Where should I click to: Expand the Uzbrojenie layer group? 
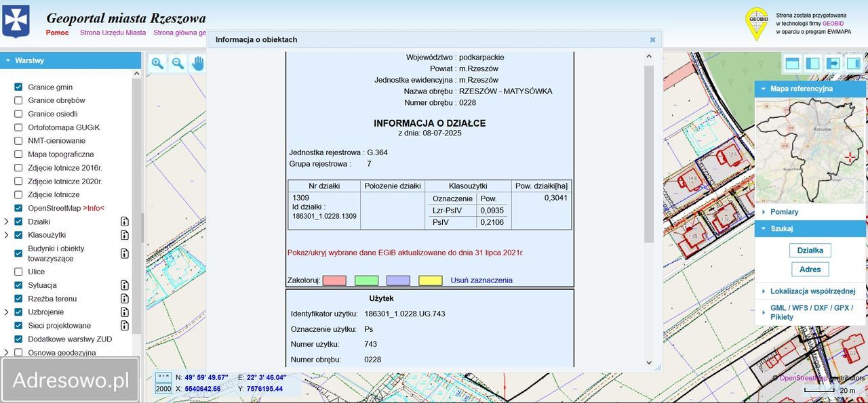(x=7, y=312)
